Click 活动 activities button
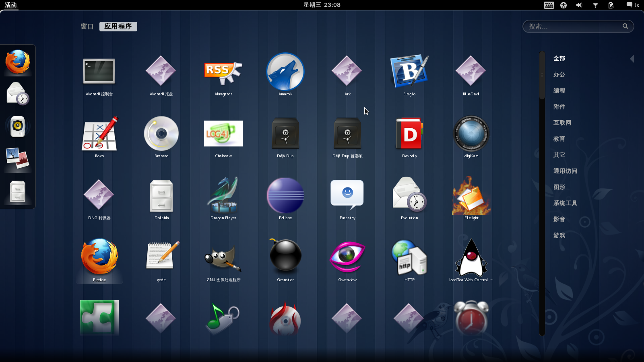The height and width of the screenshot is (362, 644). point(10,5)
